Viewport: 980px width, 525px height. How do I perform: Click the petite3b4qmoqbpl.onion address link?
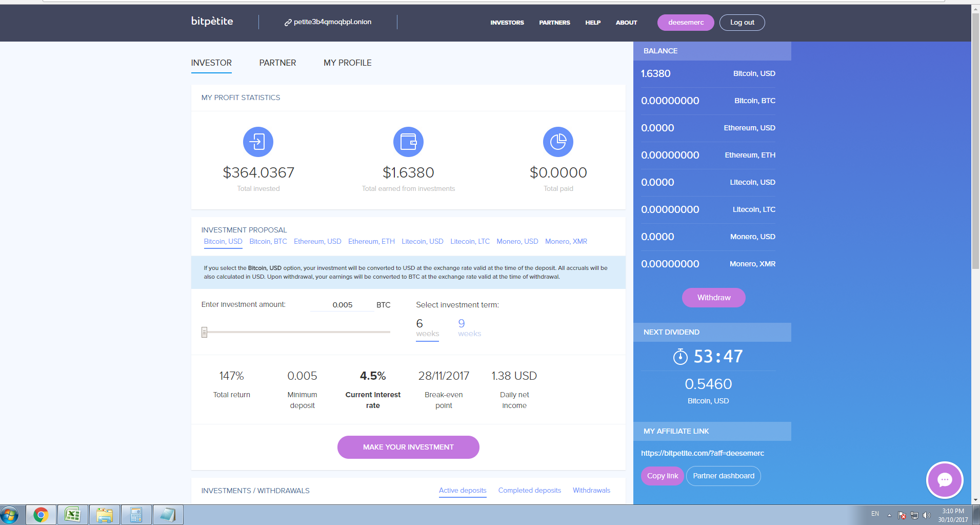tap(332, 22)
